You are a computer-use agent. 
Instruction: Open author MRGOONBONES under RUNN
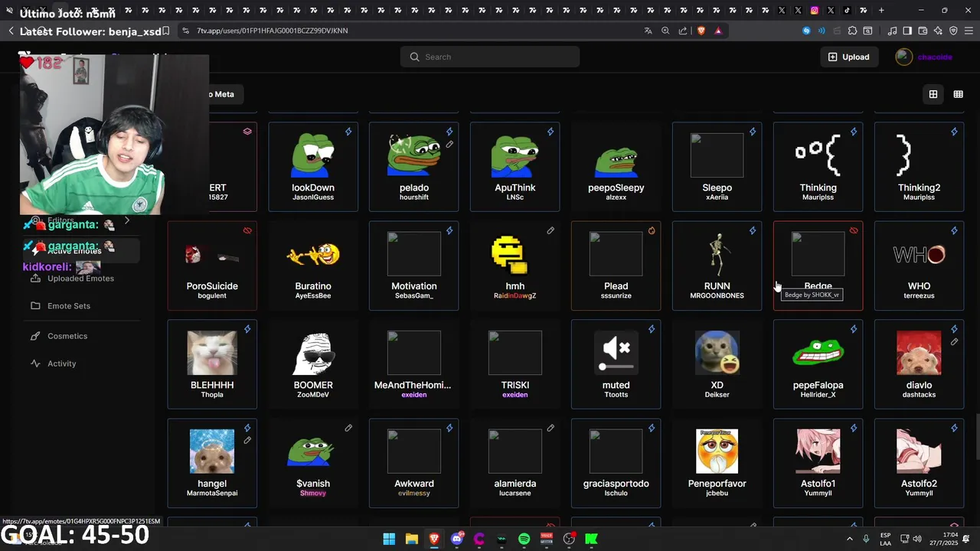pos(717,296)
